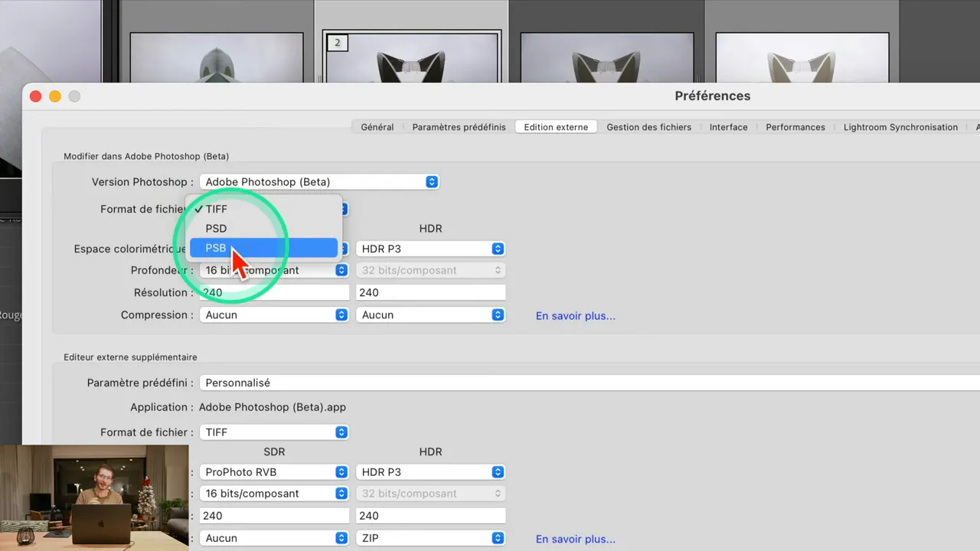Open the lower TIFF file format dropdown
The image size is (980, 551).
coord(273,432)
